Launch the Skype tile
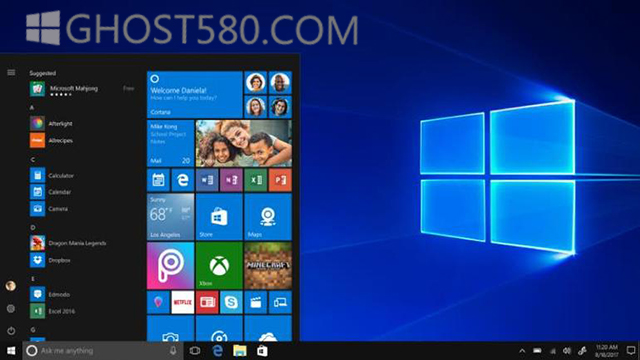The image size is (640, 360). [x=231, y=302]
